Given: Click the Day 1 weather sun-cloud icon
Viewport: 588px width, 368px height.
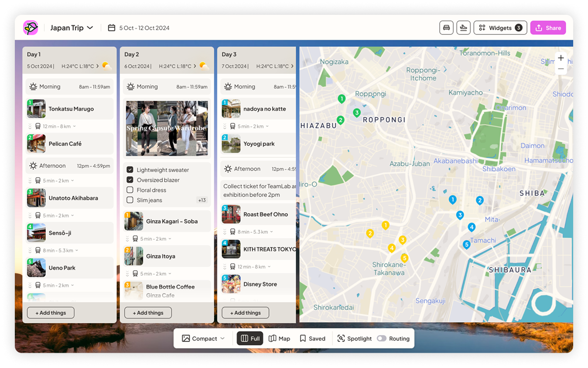Looking at the screenshot, I should (107, 66).
